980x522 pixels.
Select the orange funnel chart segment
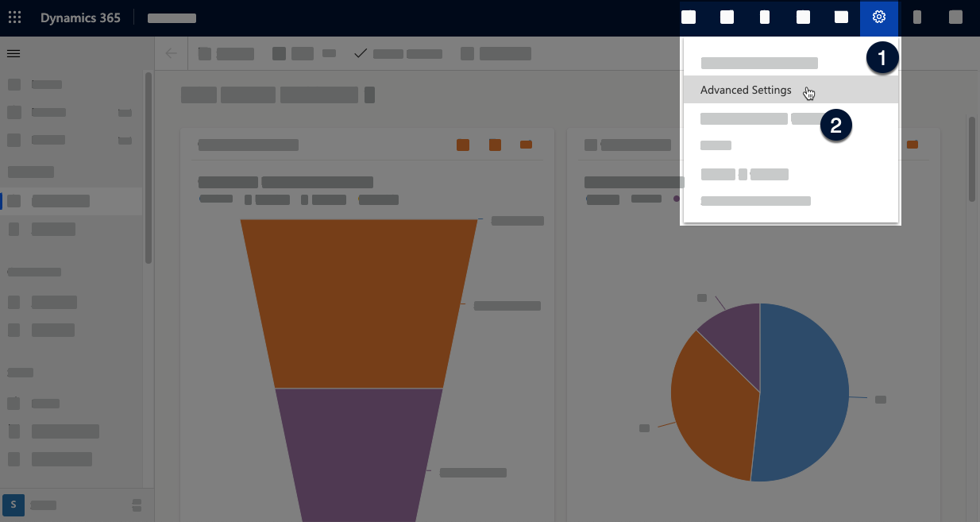(x=359, y=304)
